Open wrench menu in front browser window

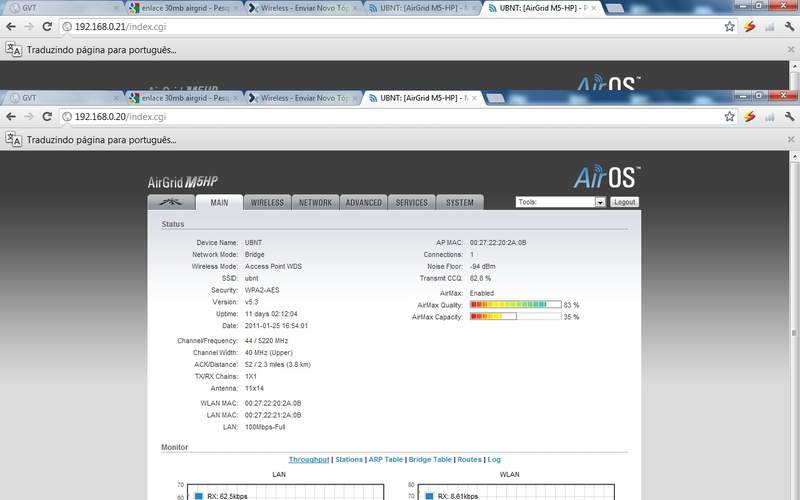click(789, 116)
